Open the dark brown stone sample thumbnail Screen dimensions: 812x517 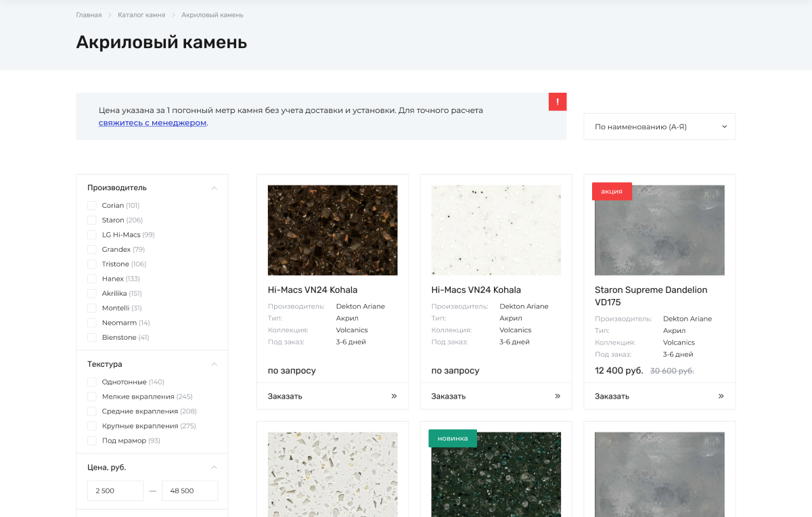(333, 230)
